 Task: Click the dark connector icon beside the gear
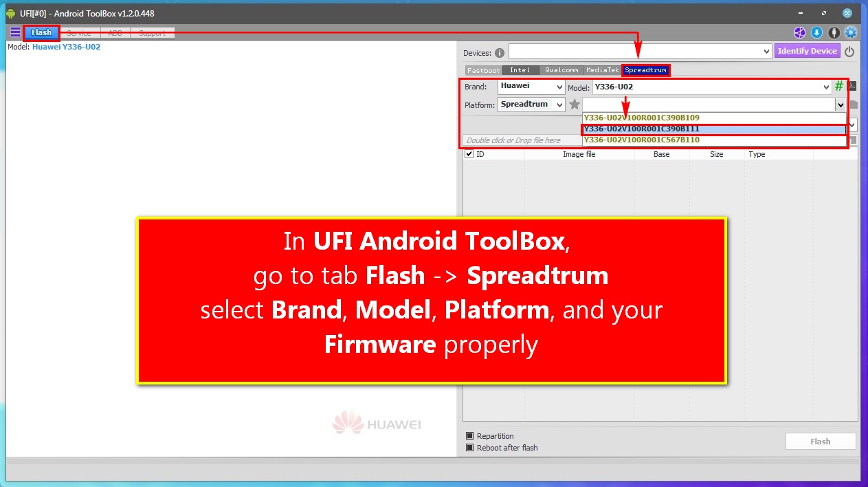pyautogui.click(x=834, y=32)
